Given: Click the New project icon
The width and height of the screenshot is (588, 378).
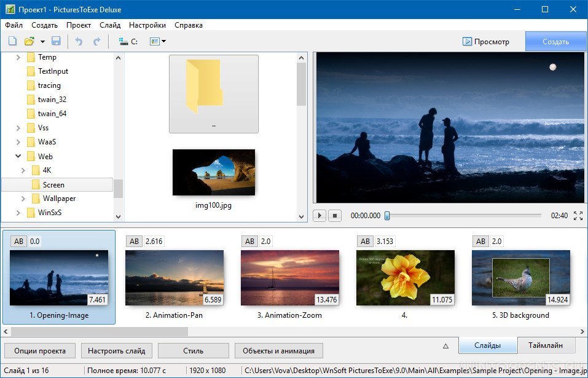Looking at the screenshot, I should tap(12, 41).
